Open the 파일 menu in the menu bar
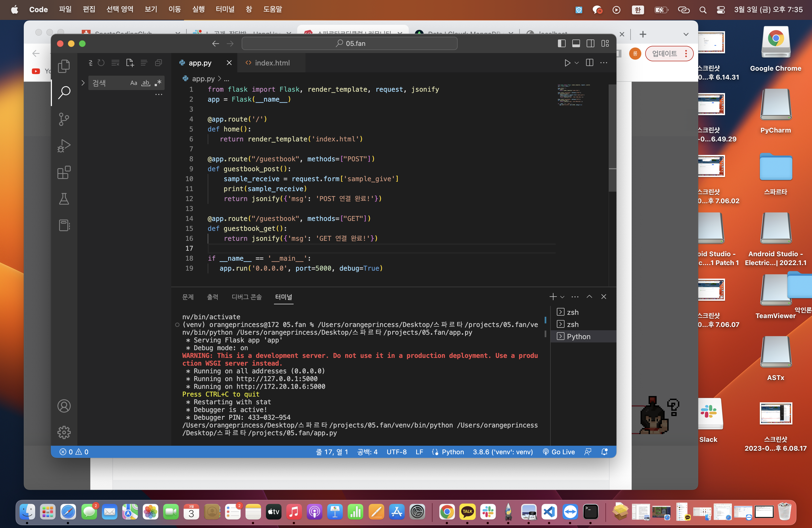The height and width of the screenshot is (528, 812). (65, 9)
